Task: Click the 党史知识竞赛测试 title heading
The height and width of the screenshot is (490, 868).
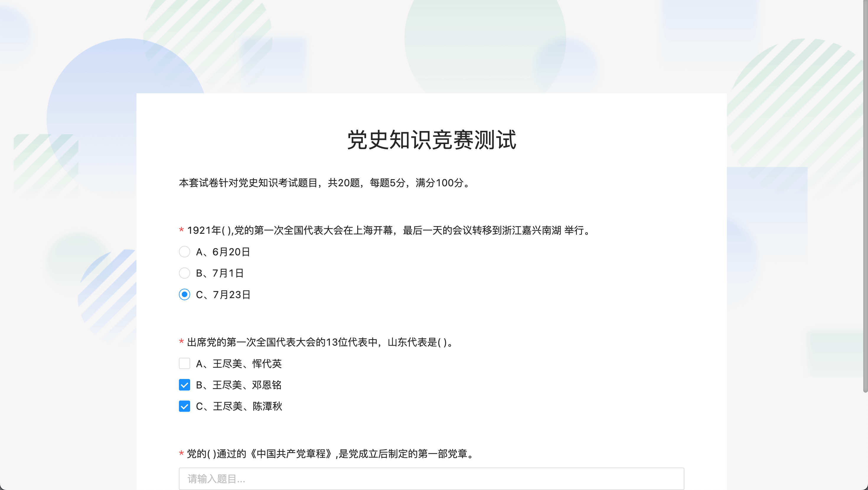Action: (x=431, y=140)
